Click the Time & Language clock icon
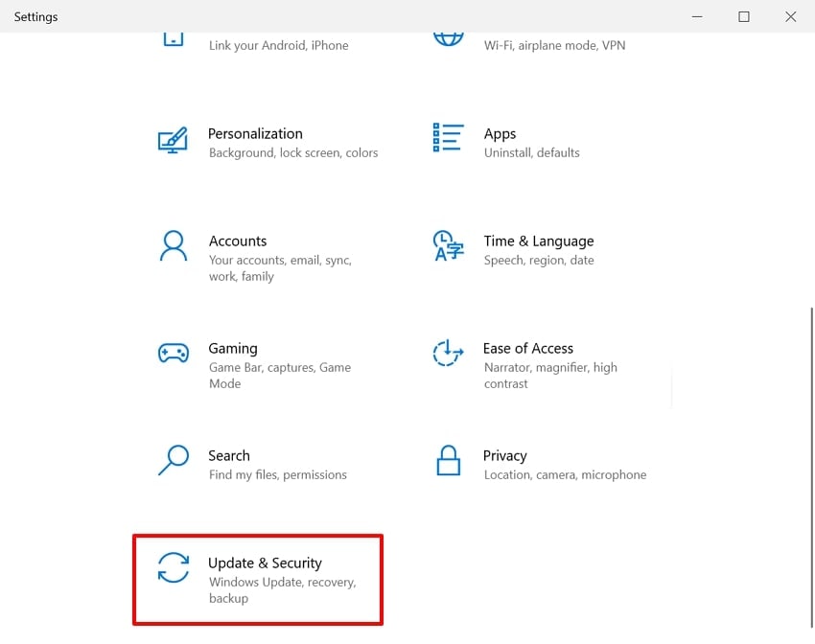 coord(448,247)
